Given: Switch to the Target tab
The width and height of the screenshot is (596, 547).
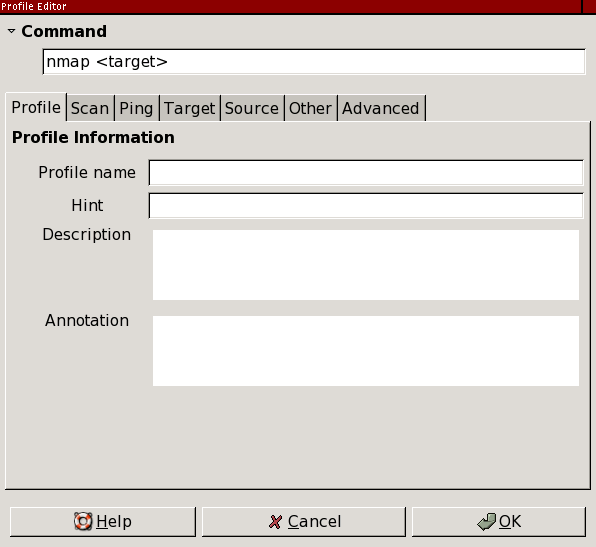Looking at the screenshot, I should [190, 108].
